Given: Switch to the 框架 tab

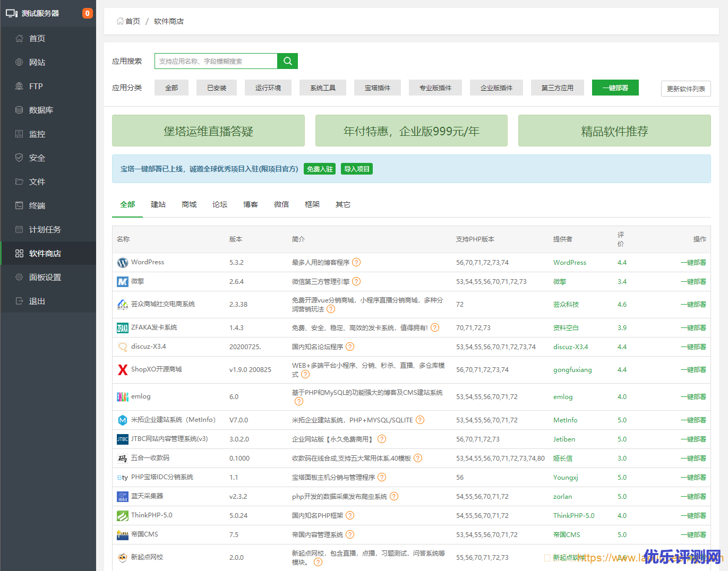Looking at the screenshot, I should pyautogui.click(x=312, y=204).
